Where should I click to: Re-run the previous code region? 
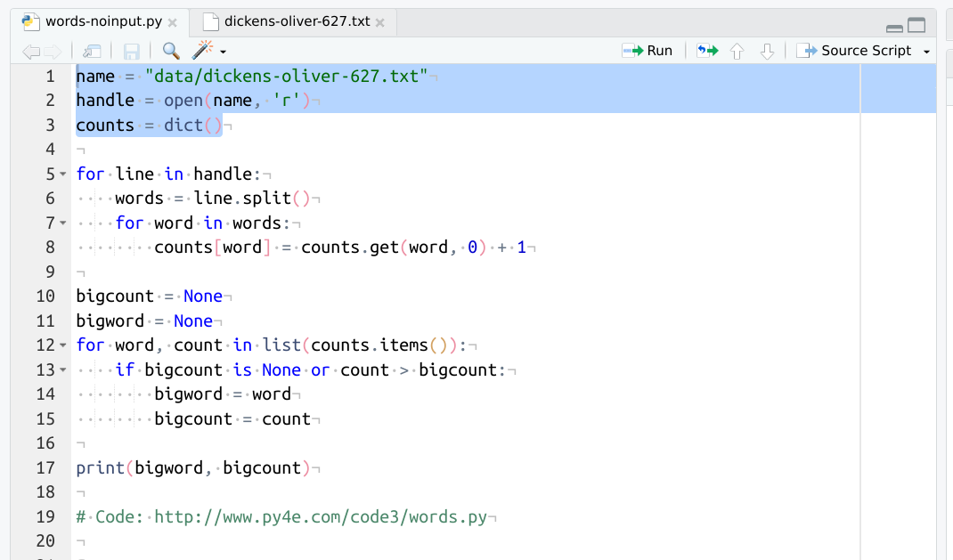point(707,51)
